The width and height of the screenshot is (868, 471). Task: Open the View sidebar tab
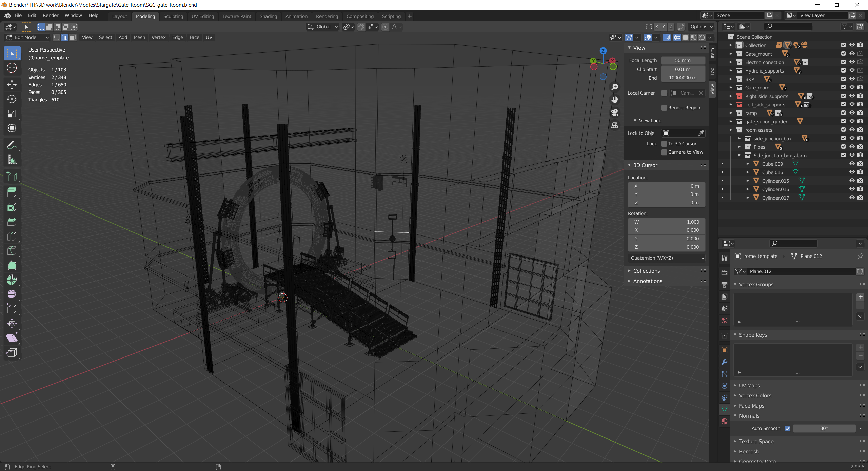click(x=712, y=89)
